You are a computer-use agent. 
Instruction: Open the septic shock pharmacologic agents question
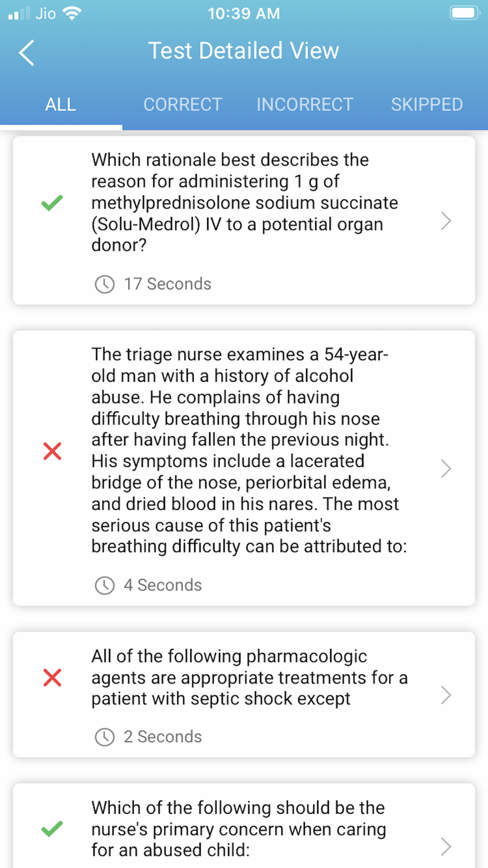pos(249,678)
